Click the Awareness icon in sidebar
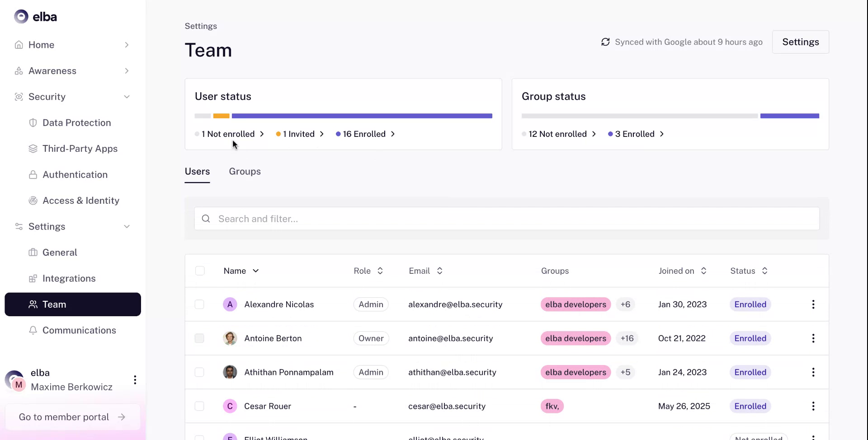Viewport: 868px width, 440px height. coord(19,71)
